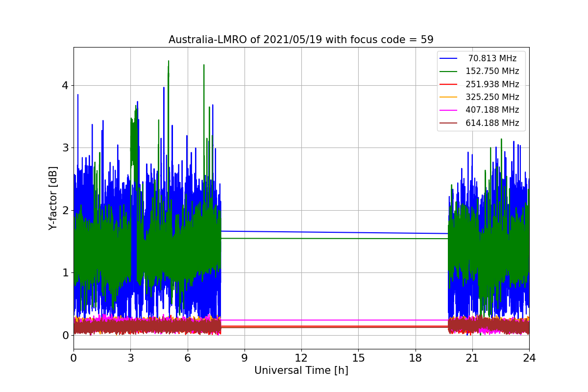Click x-axis tick label 12

pos(301,358)
